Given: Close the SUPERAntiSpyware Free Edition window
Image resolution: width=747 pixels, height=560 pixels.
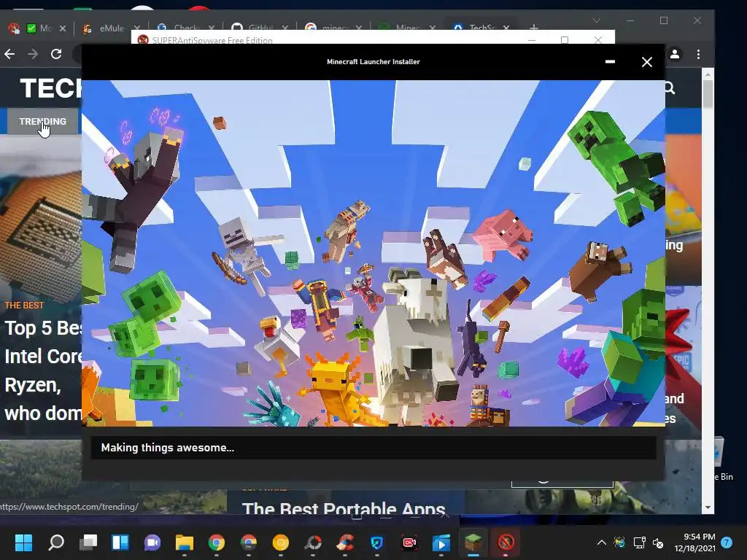Looking at the screenshot, I should coord(598,40).
